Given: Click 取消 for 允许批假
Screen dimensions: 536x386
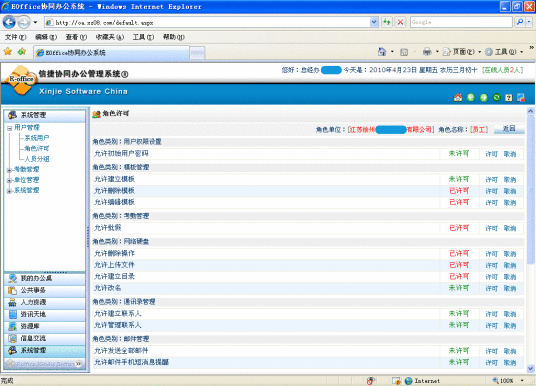Looking at the screenshot, I should click(510, 228).
